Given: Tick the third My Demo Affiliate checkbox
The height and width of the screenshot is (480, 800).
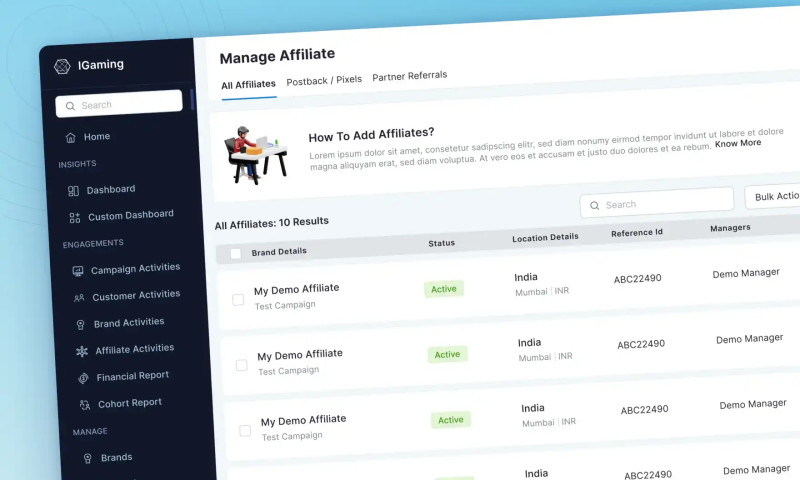Looking at the screenshot, I should point(245,431).
